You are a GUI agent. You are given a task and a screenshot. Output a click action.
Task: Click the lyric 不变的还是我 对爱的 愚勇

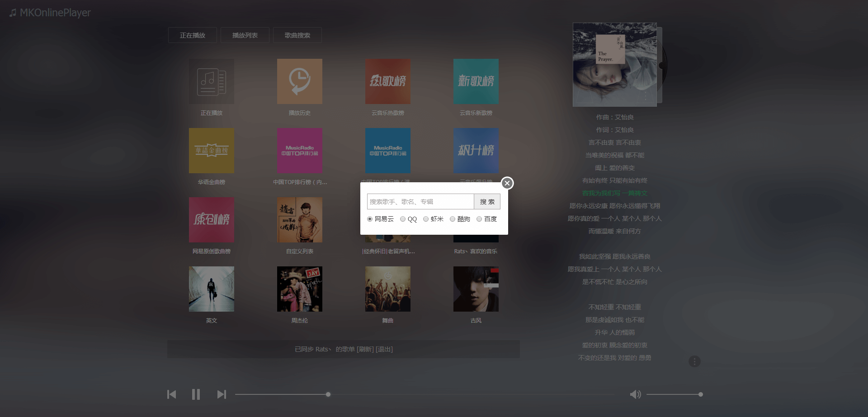point(615,358)
